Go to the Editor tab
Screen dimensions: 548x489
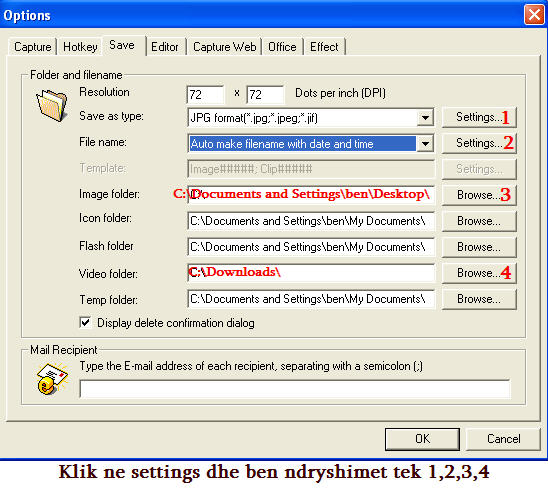pyautogui.click(x=165, y=47)
